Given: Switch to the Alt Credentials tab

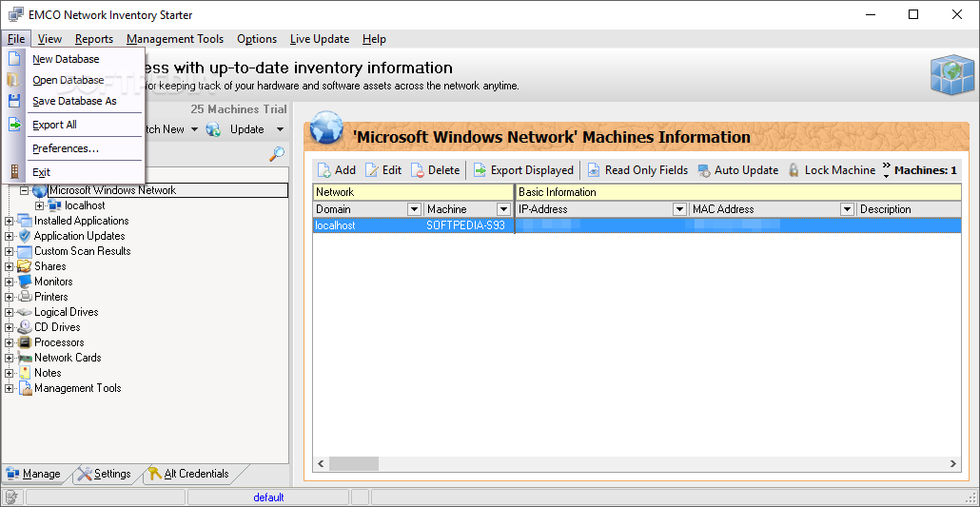Looking at the screenshot, I should (188, 474).
